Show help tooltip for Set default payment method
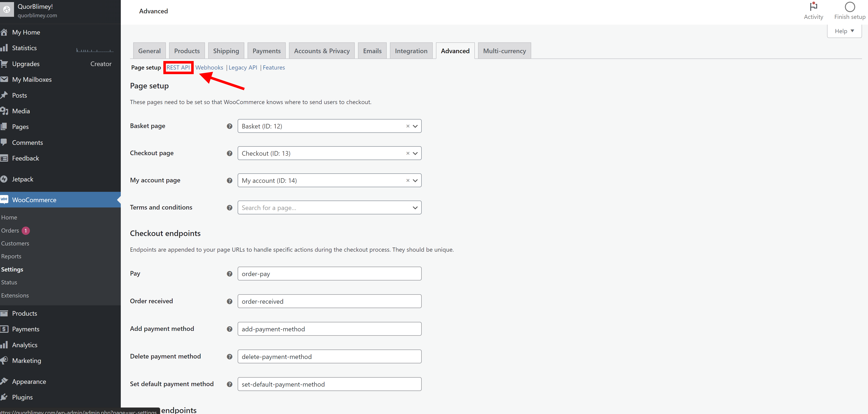868x414 pixels. click(x=229, y=384)
